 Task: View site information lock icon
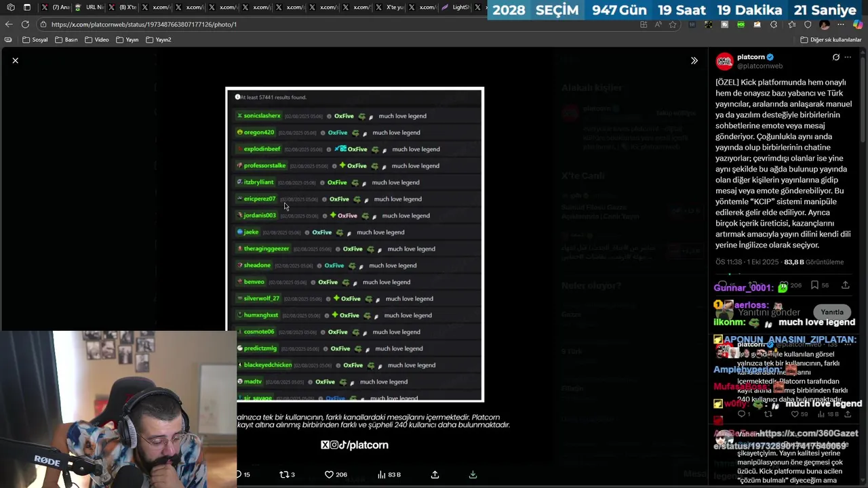click(x=43, y=24)
